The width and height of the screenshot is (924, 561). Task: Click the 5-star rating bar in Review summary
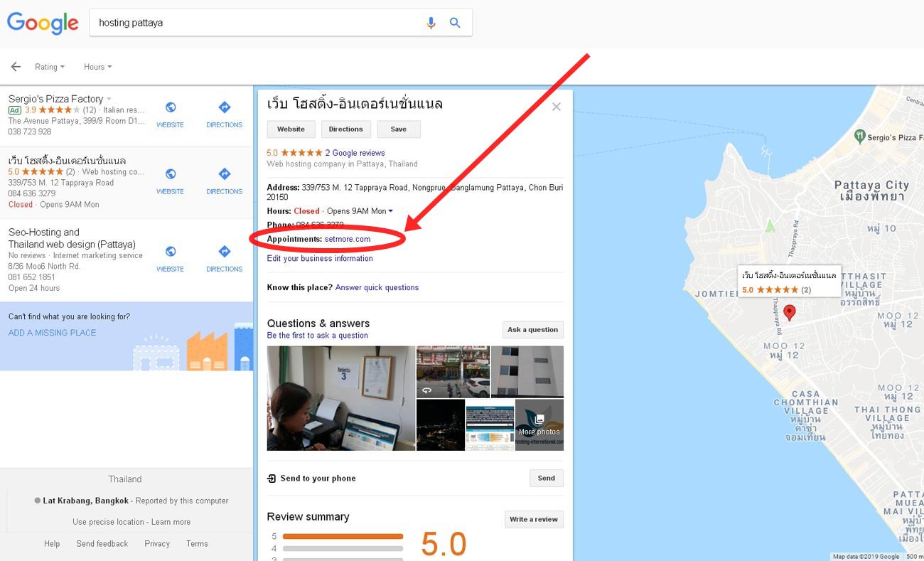343,537
